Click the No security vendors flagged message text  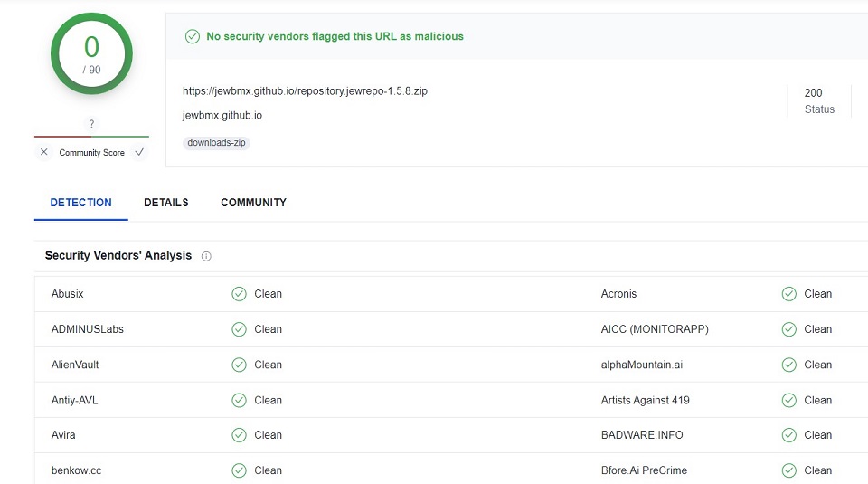[335, 36]
